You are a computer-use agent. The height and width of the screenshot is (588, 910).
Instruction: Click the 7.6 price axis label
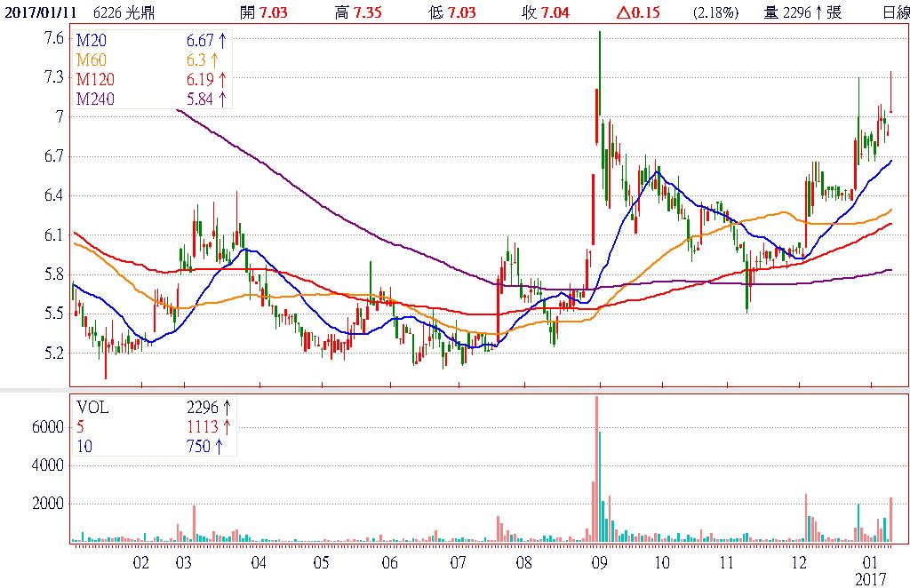52,39
